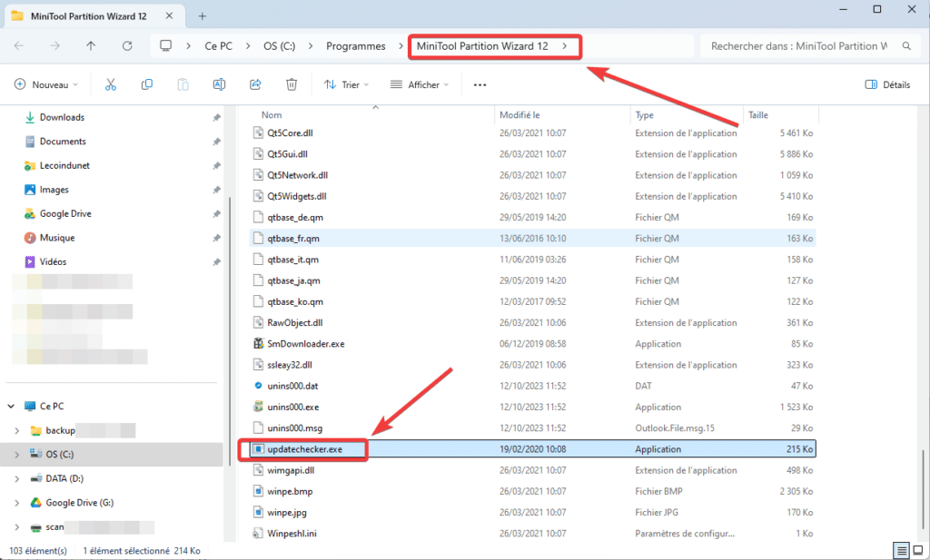
Task: Open Musique in the sidebar
Action: coord(57,238)
